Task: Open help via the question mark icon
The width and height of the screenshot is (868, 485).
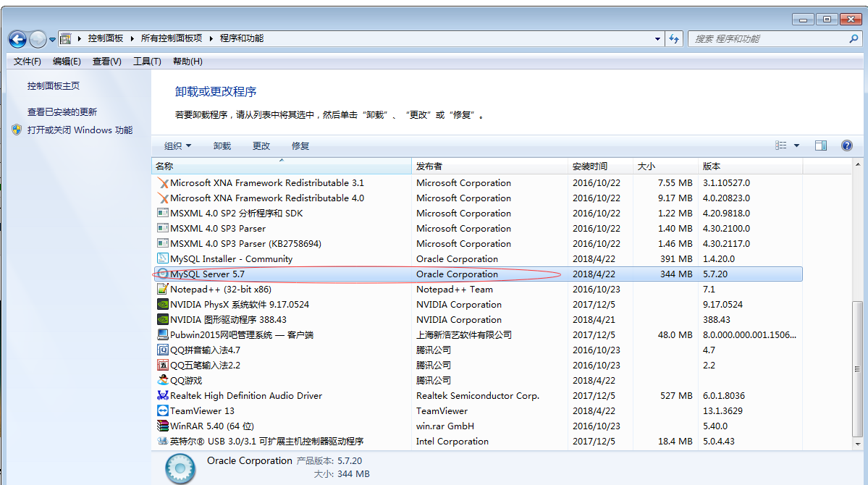Action: pos(846,145)
